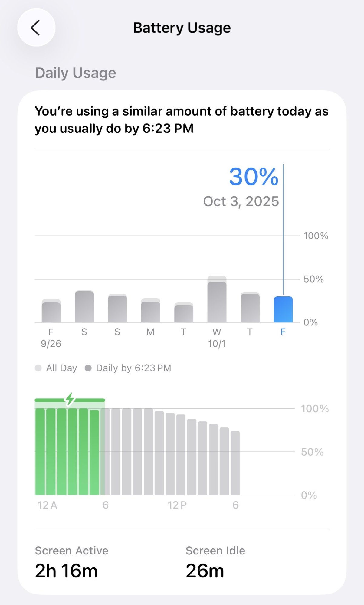Select the first Saturday usage bar
This screenshot has height=605, width=364.
click(x=84, y=306)
